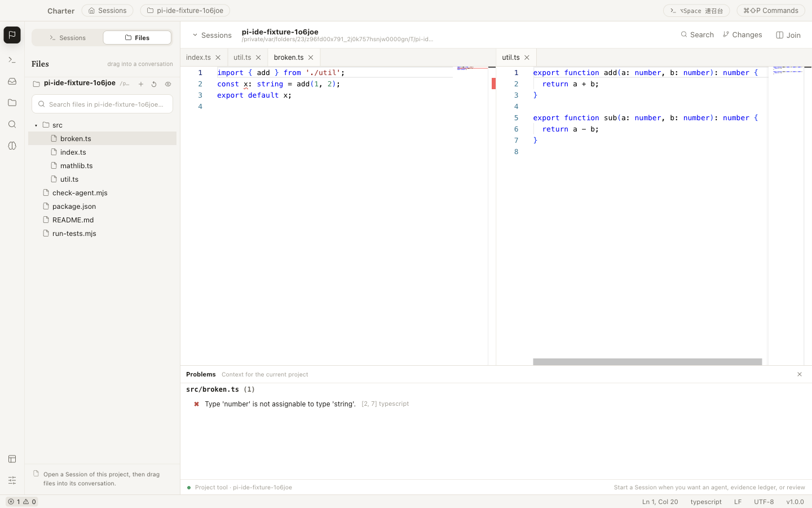812x508 pixels.
Task: Click the Charter app name
Action: pos(61,11)
